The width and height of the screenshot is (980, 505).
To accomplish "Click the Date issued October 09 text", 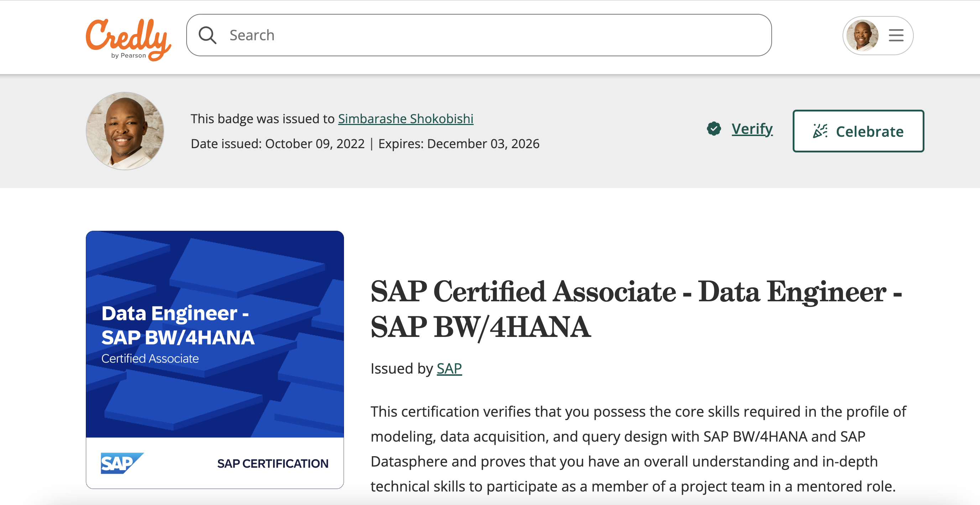I will click(277, 144).
